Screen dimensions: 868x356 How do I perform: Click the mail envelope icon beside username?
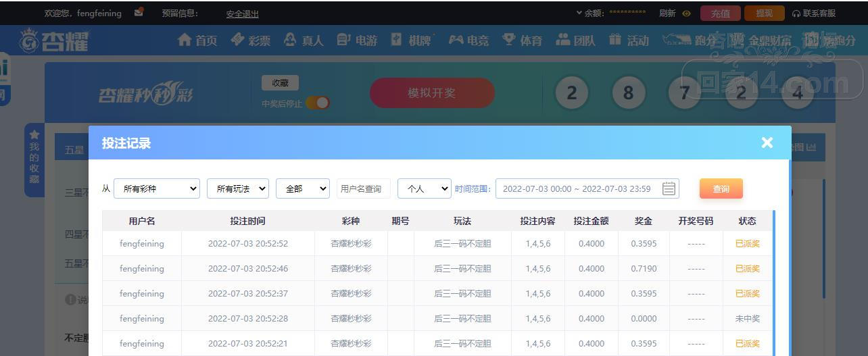(x=139, y=12)
